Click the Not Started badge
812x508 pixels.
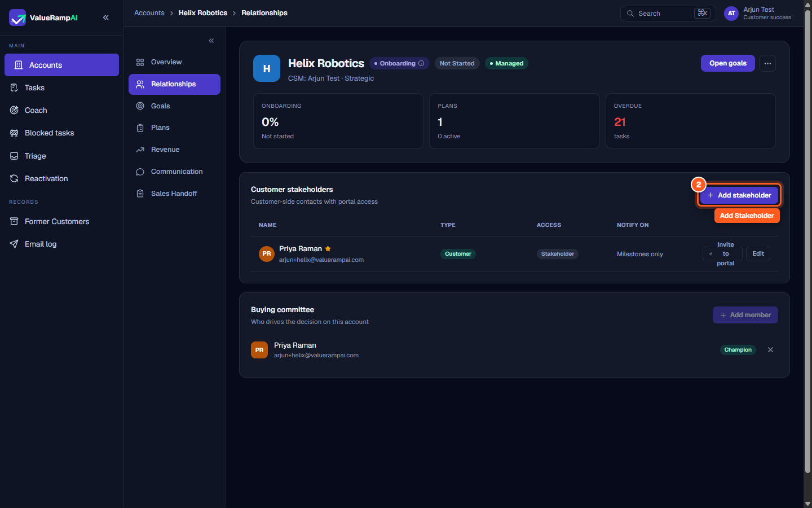click(457, 63)
